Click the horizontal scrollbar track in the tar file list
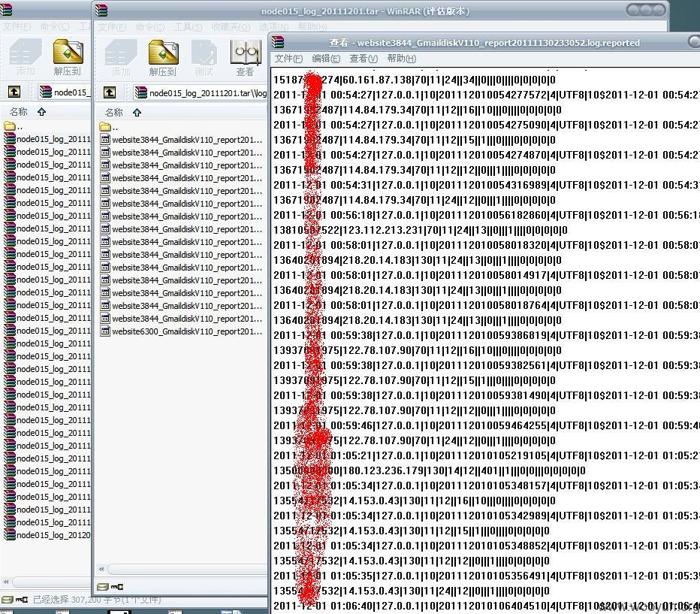Image resolution: width=700 pixels, height=614 pixels. pyautogui.click(x=188, y=569)
